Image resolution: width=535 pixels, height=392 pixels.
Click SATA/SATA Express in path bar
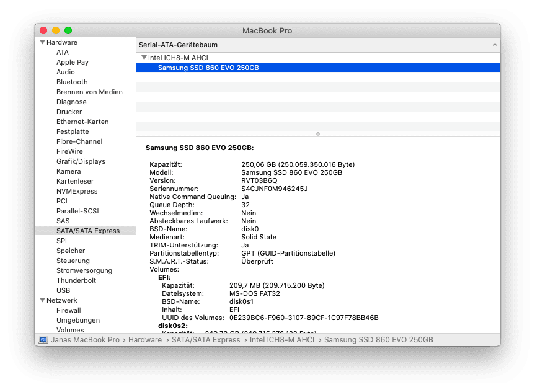(206, 340)
